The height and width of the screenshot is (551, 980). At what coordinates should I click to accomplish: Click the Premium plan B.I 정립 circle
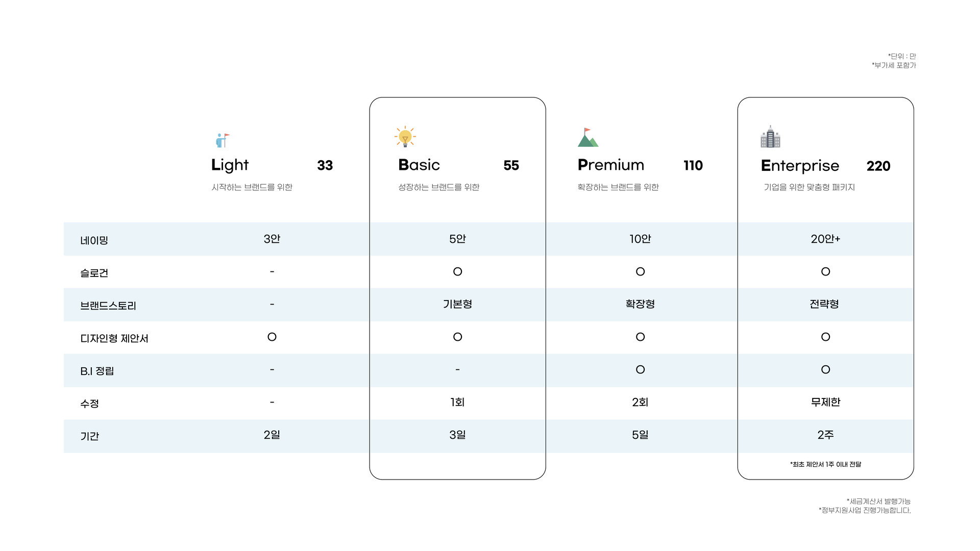(641, 370)
